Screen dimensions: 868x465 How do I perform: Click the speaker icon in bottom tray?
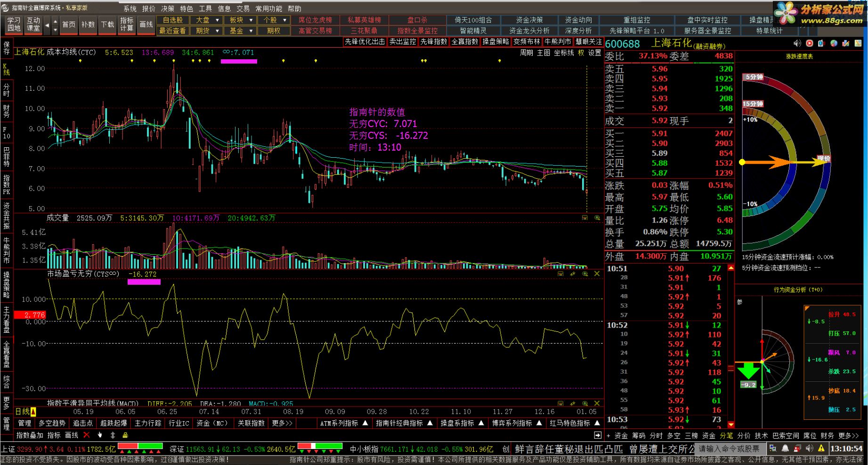[809, 448]
